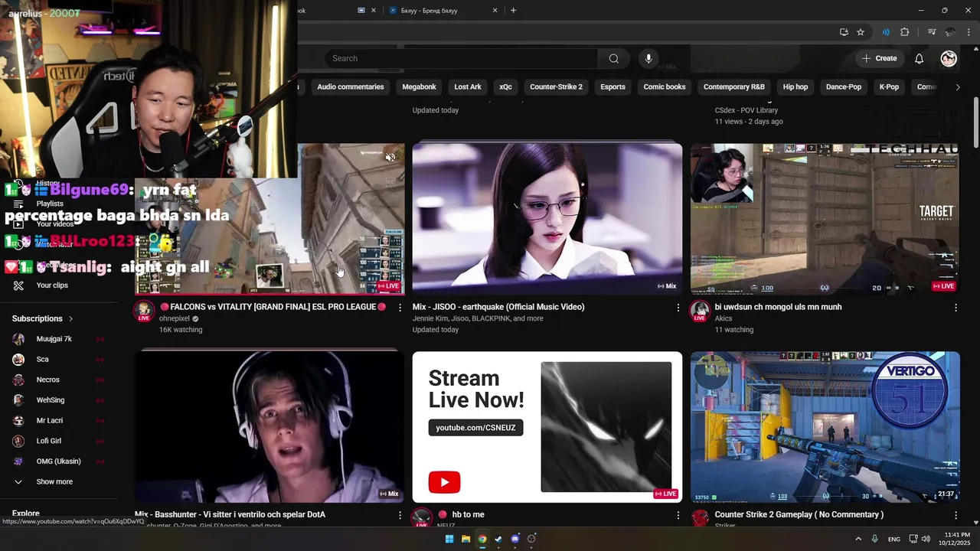Click inside the YouTube Search field
This screenshot has width=980, height=551.
462,58
